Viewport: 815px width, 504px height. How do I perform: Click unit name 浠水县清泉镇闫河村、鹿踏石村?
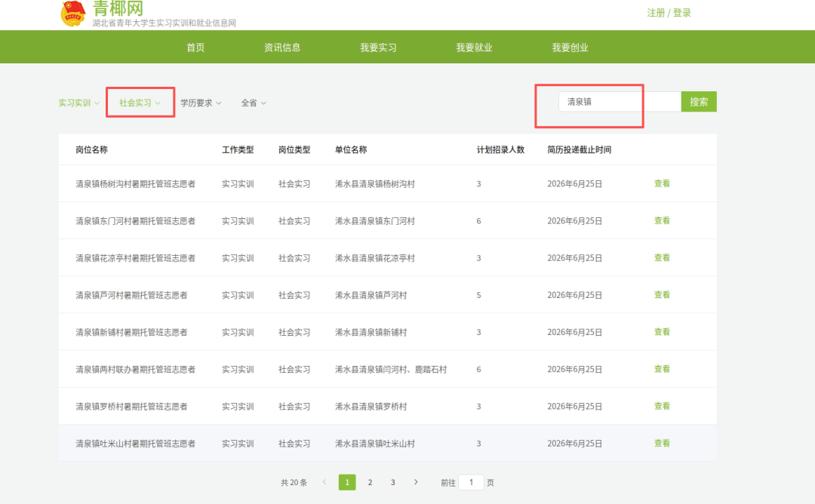coord(391,370)
